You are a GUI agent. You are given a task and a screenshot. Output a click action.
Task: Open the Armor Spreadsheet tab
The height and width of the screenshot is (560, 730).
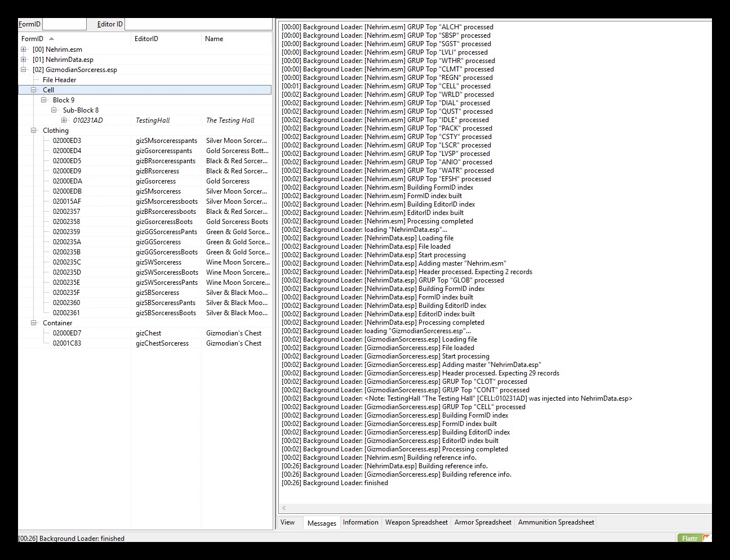tap(483, 522)
